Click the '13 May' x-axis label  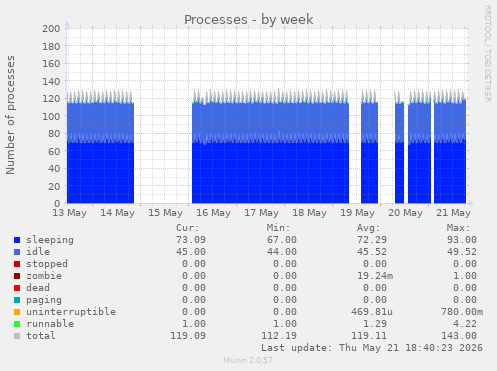click(x=69, y=213)
